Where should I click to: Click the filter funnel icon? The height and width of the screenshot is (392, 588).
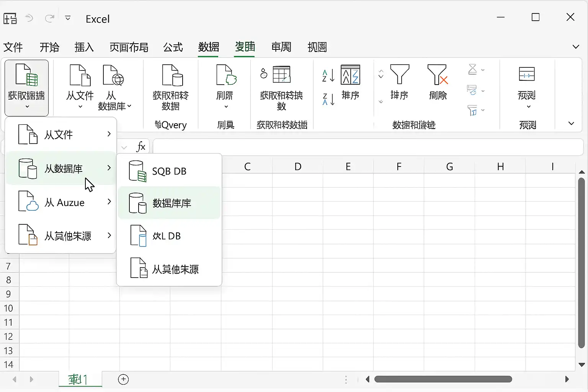[400, 74]
